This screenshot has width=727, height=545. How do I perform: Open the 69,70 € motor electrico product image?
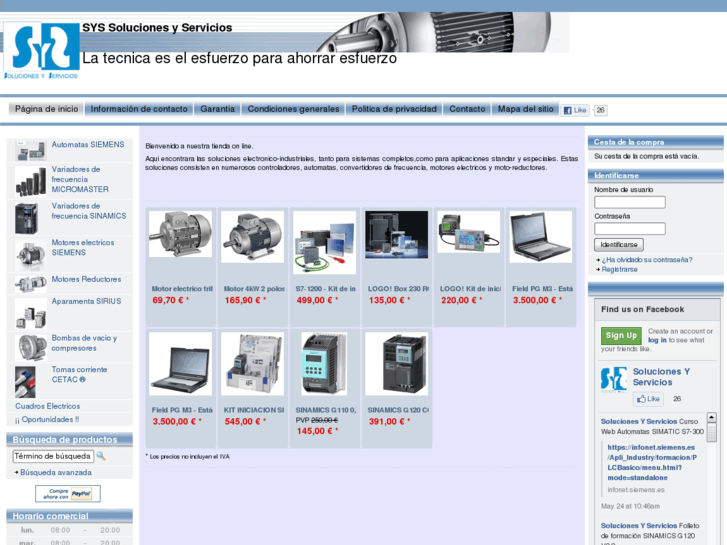(180, 234)
